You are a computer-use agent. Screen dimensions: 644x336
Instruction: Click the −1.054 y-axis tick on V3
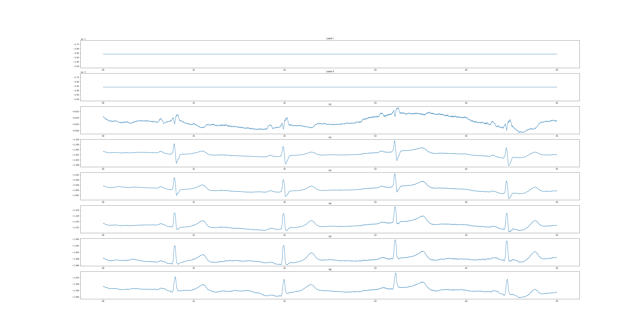point(76,175)
